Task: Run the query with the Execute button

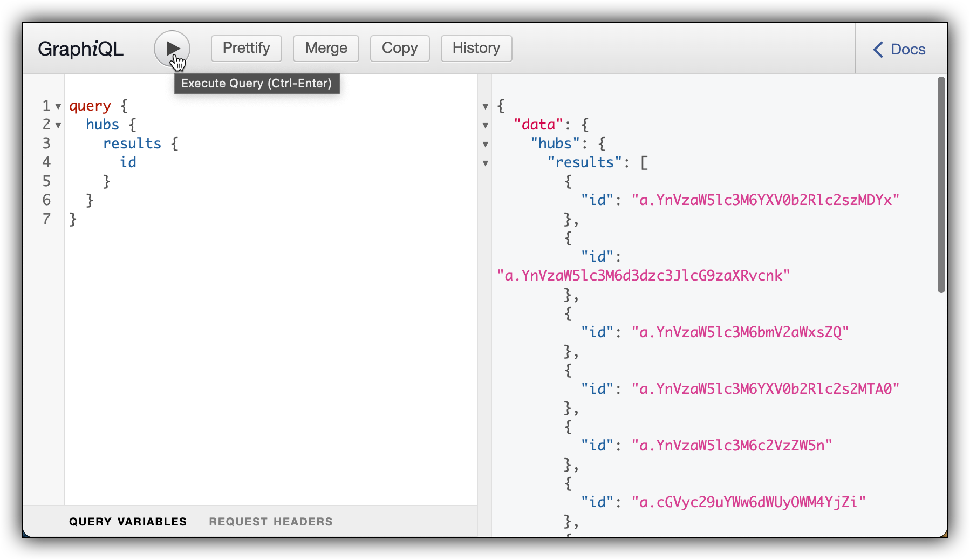Action: tap(172, 49)
